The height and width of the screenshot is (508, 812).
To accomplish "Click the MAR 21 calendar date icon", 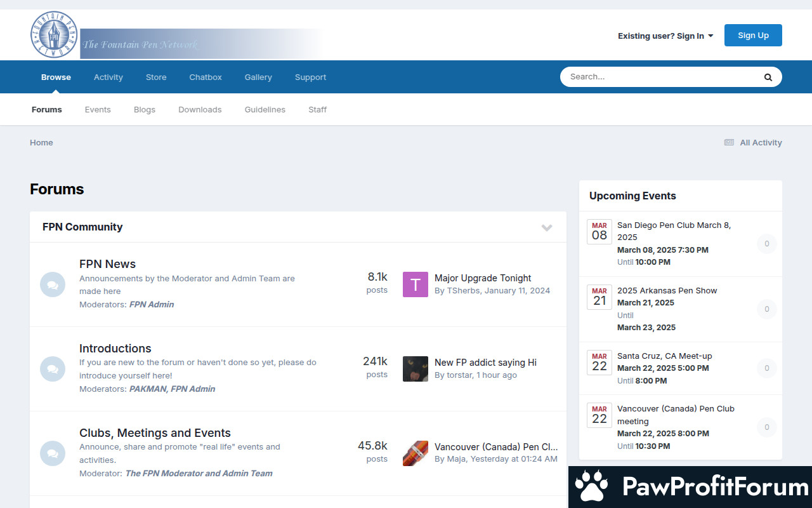I will tap(599, 297).
